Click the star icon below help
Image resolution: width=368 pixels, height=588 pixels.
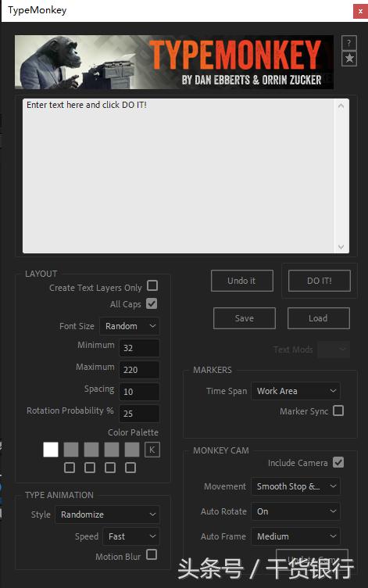point(349,59)
